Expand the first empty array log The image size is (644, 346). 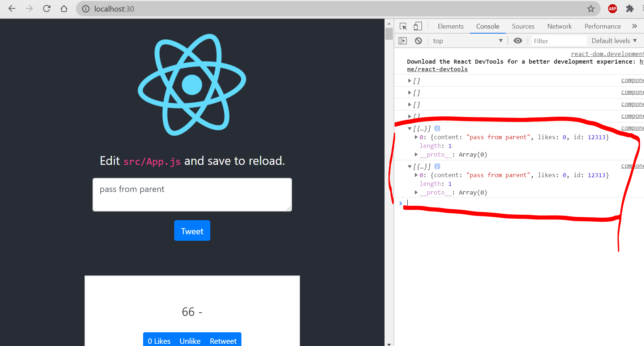(x=410, y=81)
